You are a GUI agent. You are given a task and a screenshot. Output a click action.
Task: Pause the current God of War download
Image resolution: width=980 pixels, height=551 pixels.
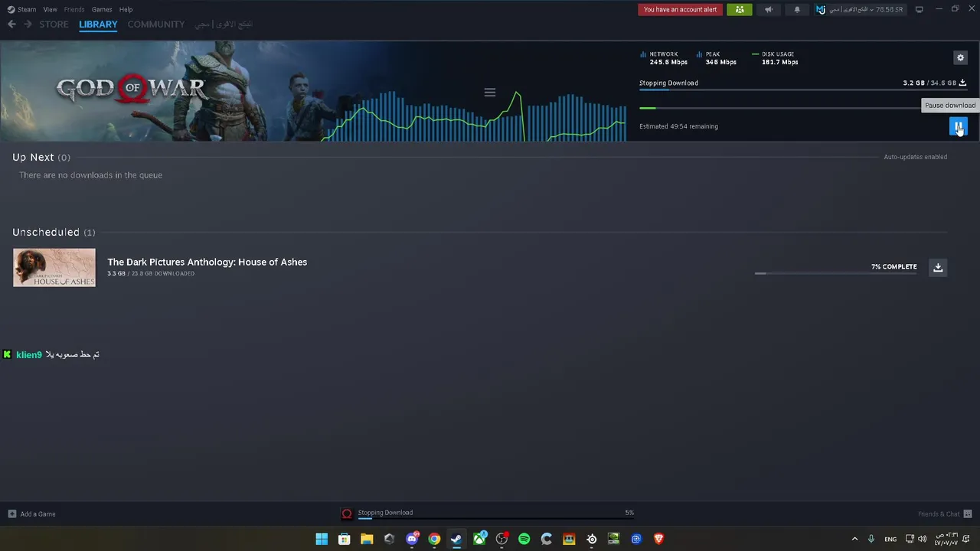tap(958, 126)
